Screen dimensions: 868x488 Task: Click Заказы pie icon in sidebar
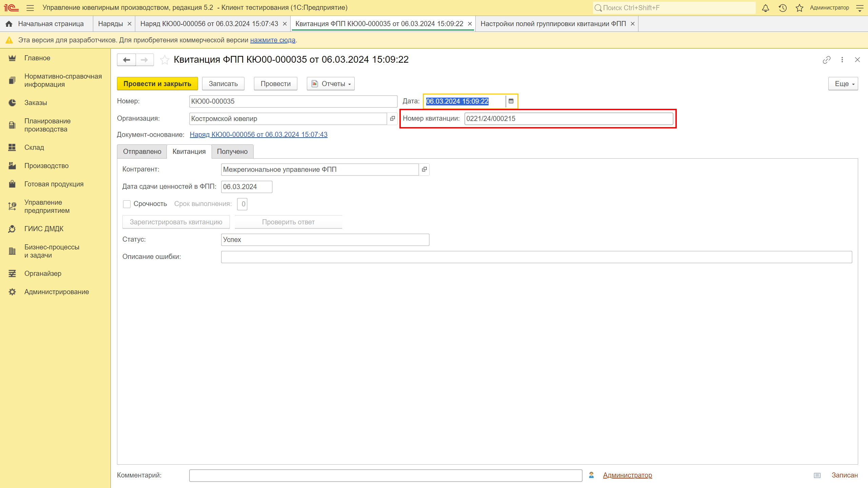[12, 103]
